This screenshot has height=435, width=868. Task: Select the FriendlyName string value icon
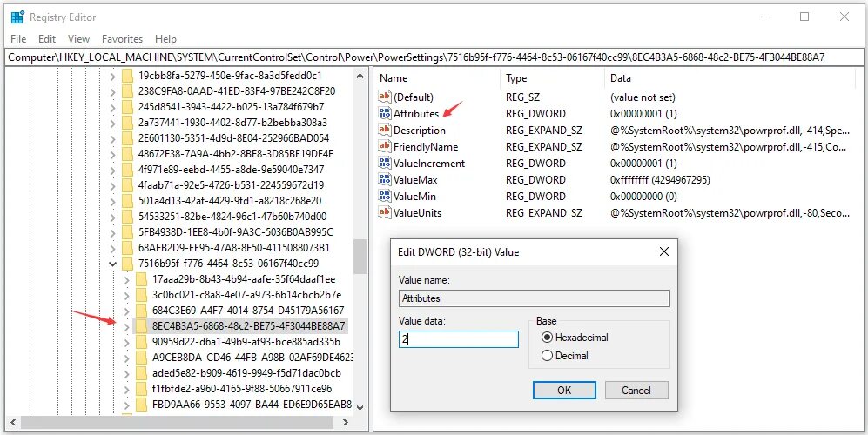coord(384,147)
